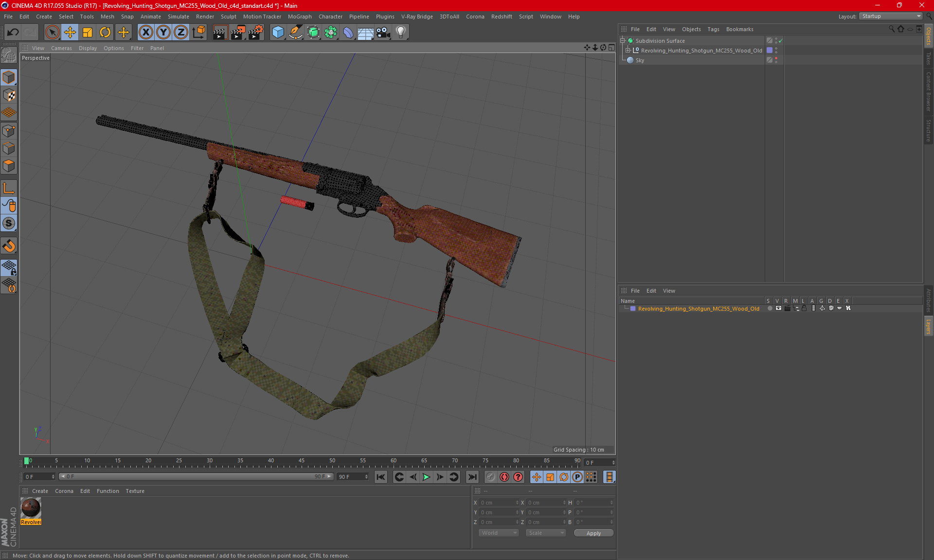This screenshot has width=934, height=560.
Task: Open the Simulate menu
Action: pos(178,17)
